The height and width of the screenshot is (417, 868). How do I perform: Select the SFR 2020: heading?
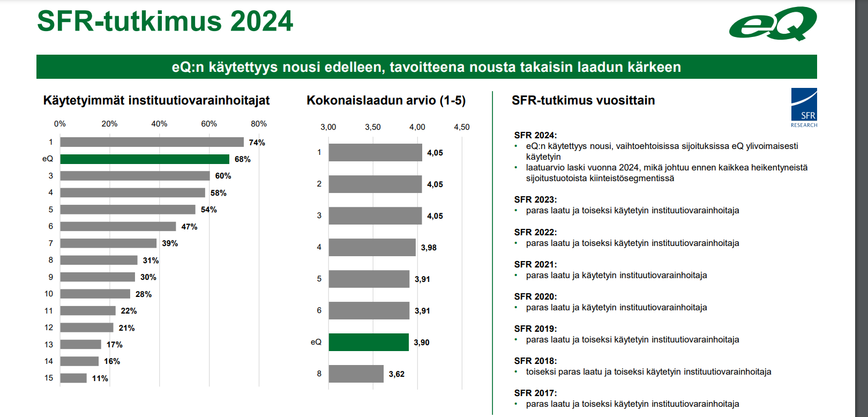pos(535,296)
